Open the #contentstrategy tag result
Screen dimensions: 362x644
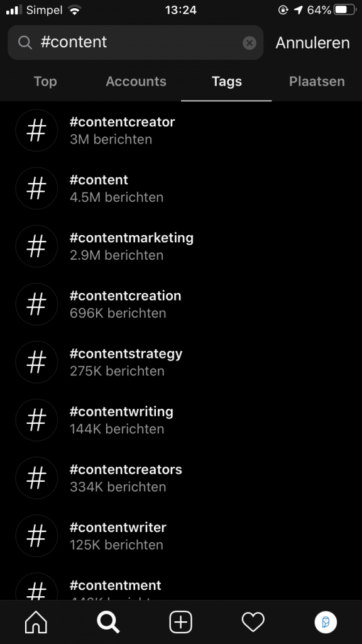[181, 362]
